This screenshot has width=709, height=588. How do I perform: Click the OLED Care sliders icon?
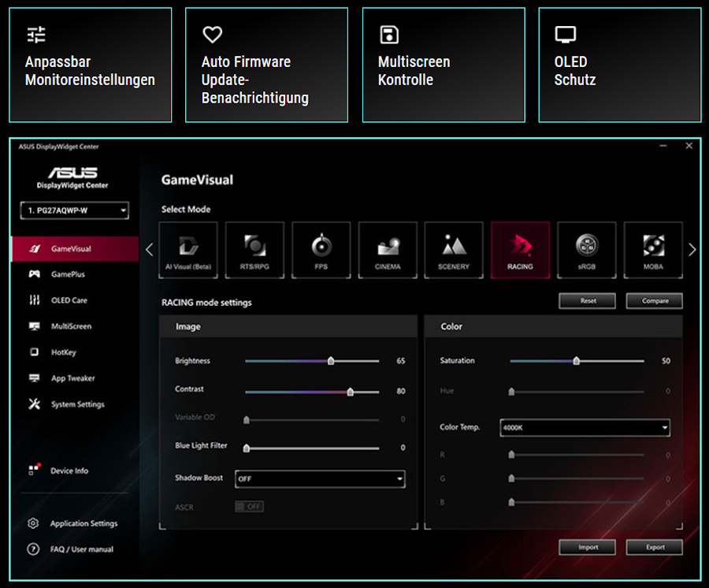[x=35, y=300]
